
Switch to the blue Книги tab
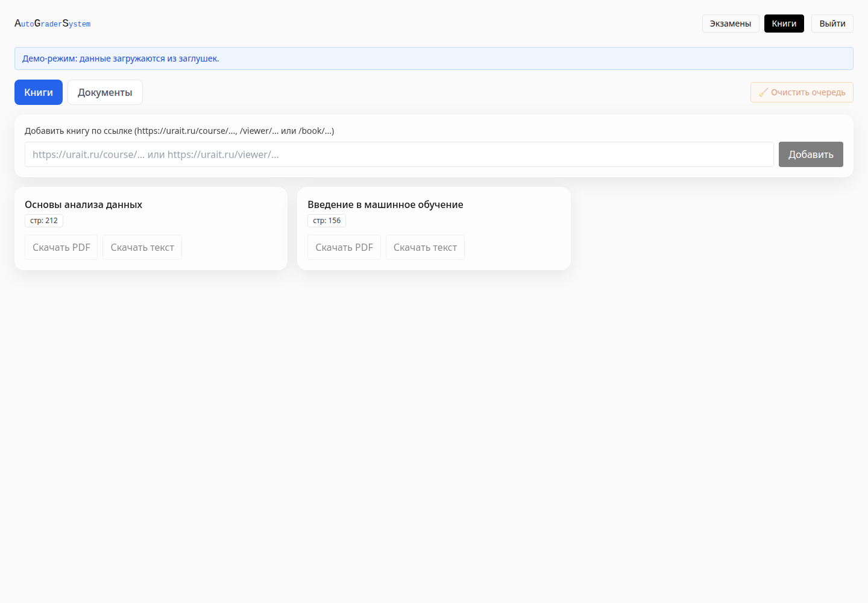[x=39, y=92]
